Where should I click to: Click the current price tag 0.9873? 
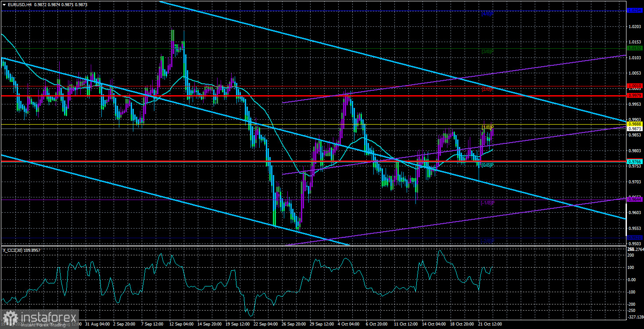coord(635,129)
